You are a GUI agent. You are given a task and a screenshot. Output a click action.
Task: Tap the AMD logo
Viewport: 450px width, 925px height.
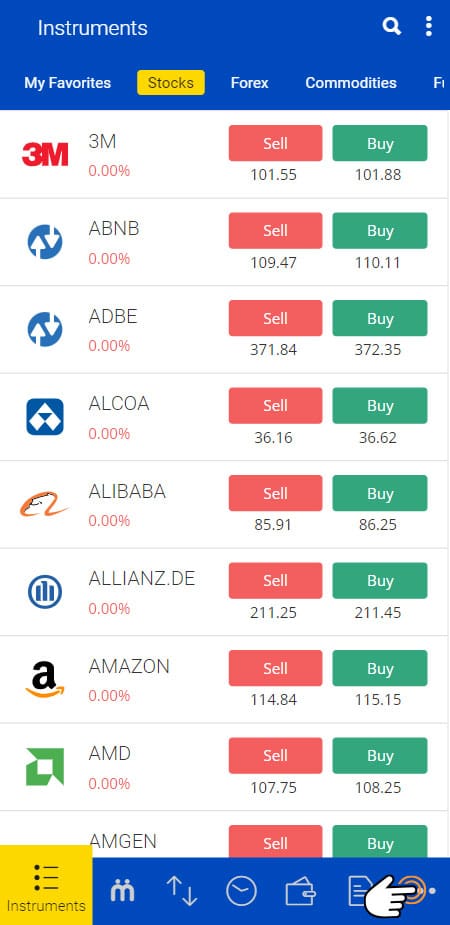click(x=45, y=767)
